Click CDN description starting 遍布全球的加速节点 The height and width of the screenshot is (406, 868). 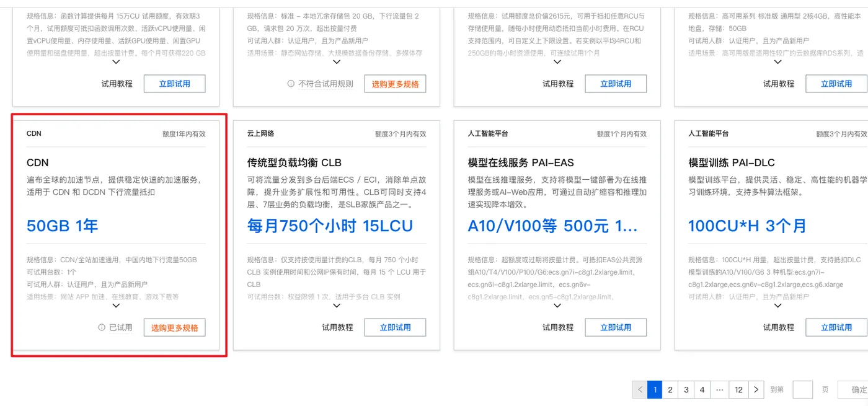pyautogui.click(x=114, y=186)
